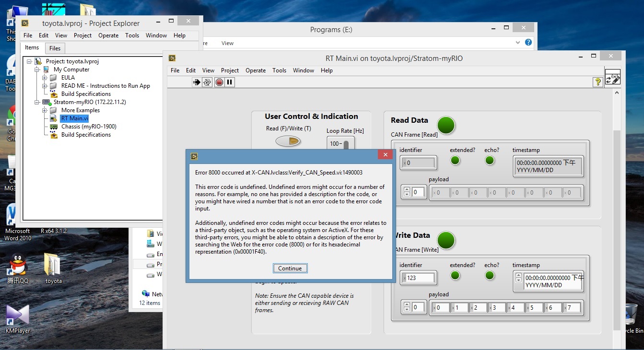Screen dimensions: 644x350
Task: Expand the More Examples folder node
Action: 45,110
